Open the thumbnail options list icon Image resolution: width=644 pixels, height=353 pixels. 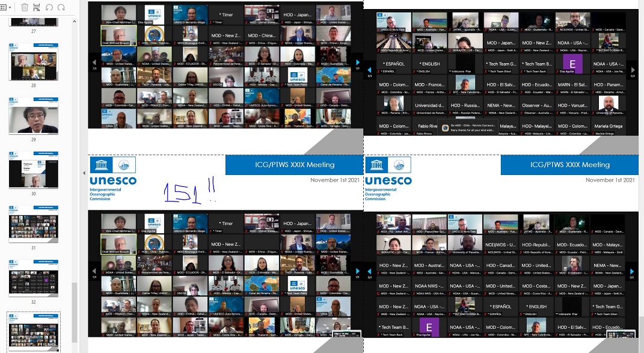[x=4, y=7]
